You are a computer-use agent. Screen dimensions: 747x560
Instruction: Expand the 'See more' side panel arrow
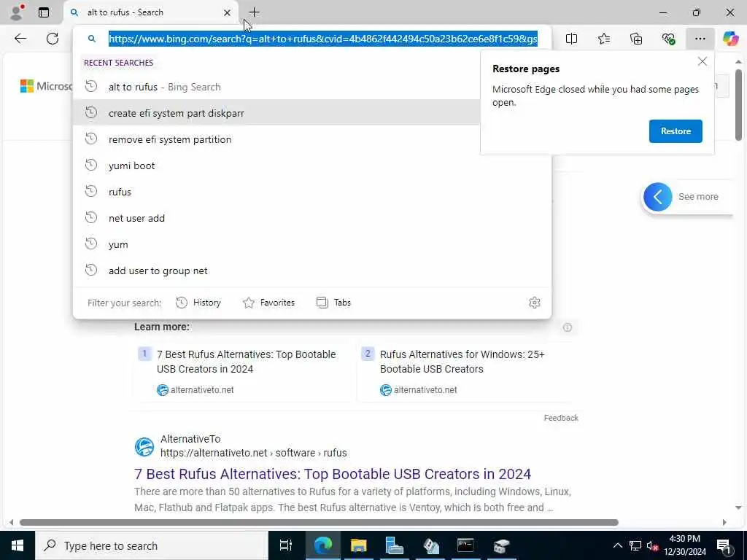pyautogui.click(x=658, y=197)
